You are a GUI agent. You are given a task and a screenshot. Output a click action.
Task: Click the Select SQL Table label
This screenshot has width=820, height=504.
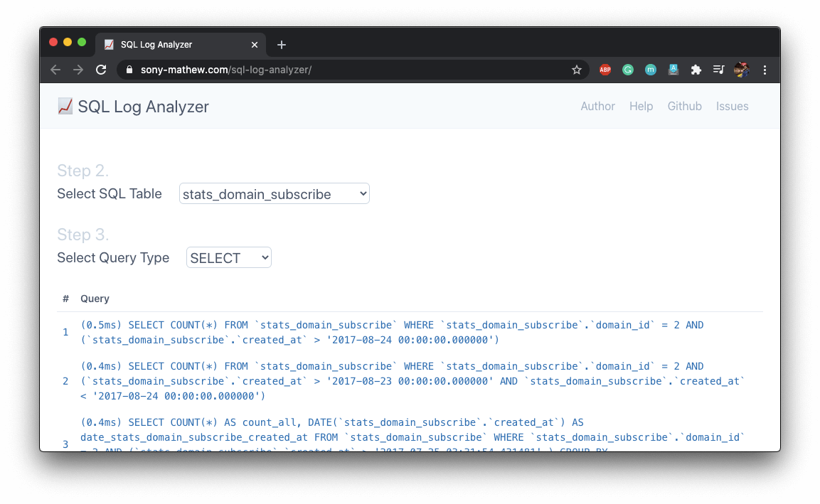click(x=110, y=194)
